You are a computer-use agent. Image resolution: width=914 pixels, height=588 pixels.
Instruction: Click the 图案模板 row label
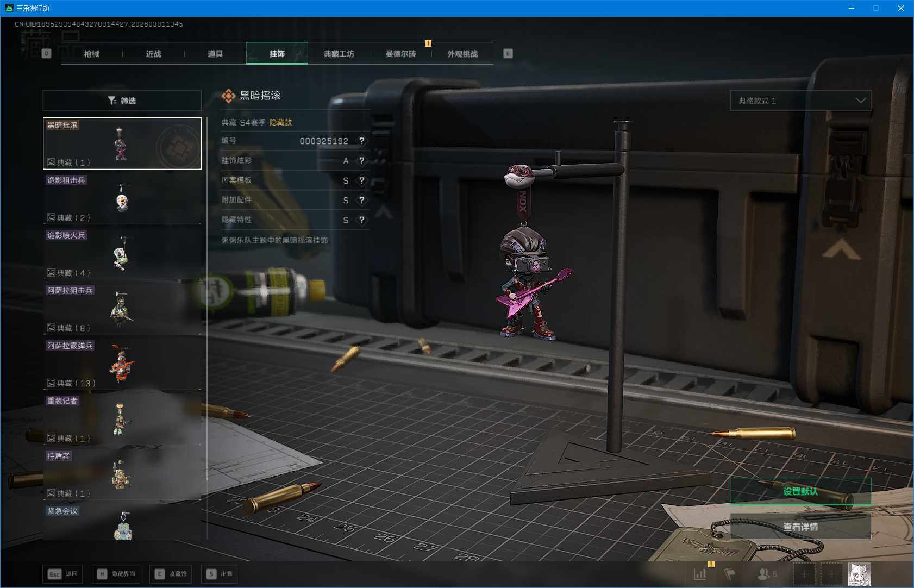point(236,180)
